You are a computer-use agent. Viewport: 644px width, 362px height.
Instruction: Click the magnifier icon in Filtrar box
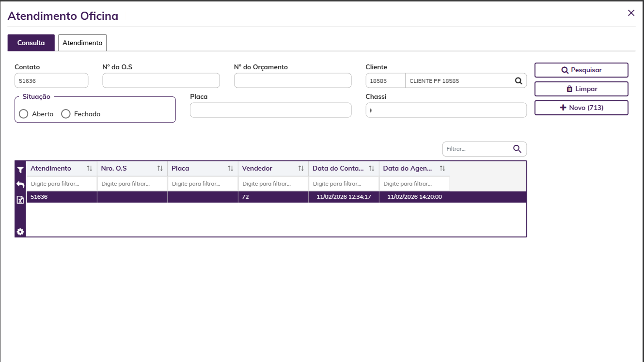517,149
